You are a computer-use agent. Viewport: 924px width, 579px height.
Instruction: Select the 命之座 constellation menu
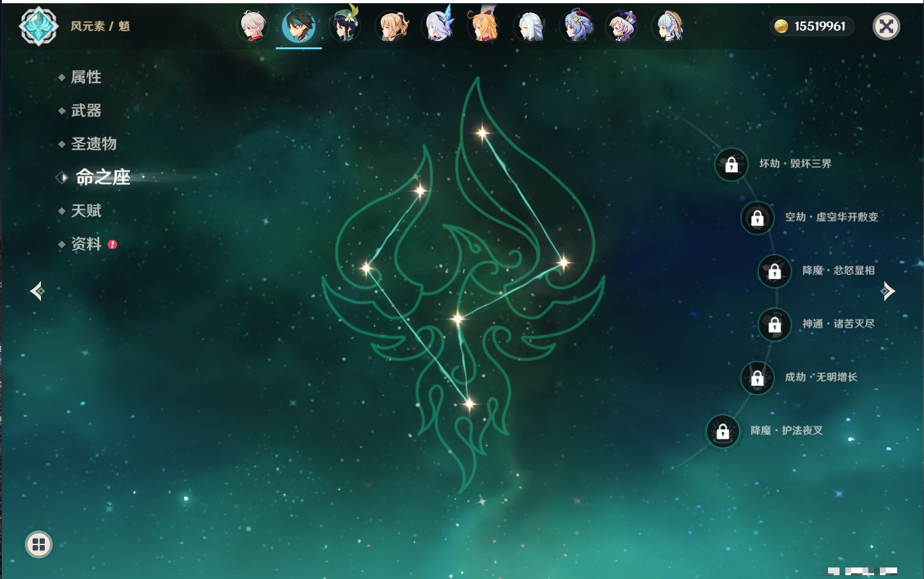coord(102,177)
